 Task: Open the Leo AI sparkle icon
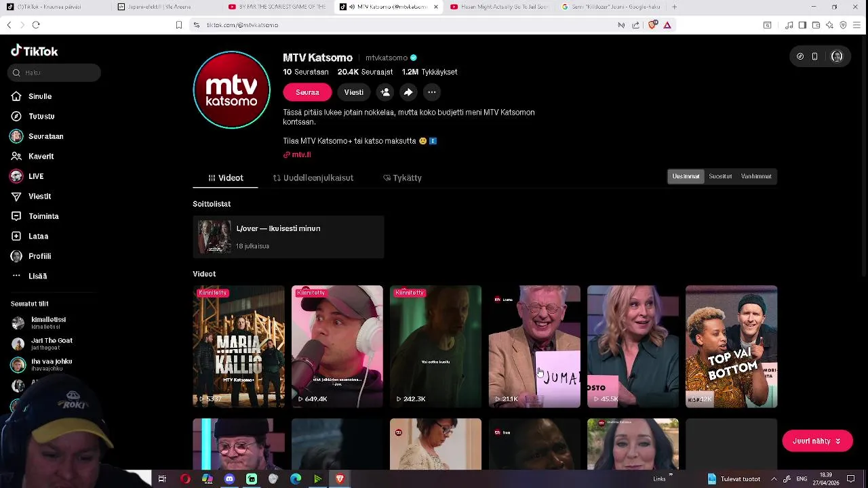point(829,25)
